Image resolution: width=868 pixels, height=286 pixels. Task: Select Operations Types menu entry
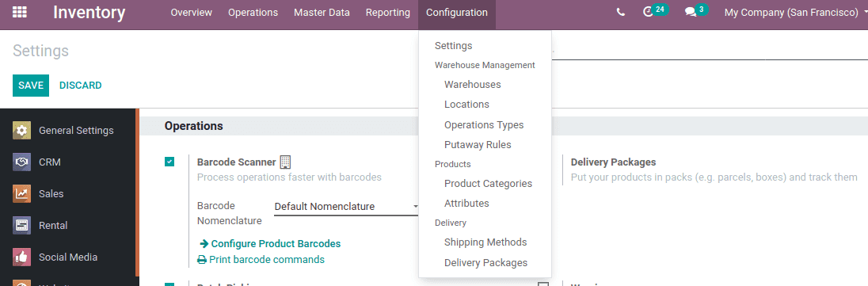[x=485, y=124]
